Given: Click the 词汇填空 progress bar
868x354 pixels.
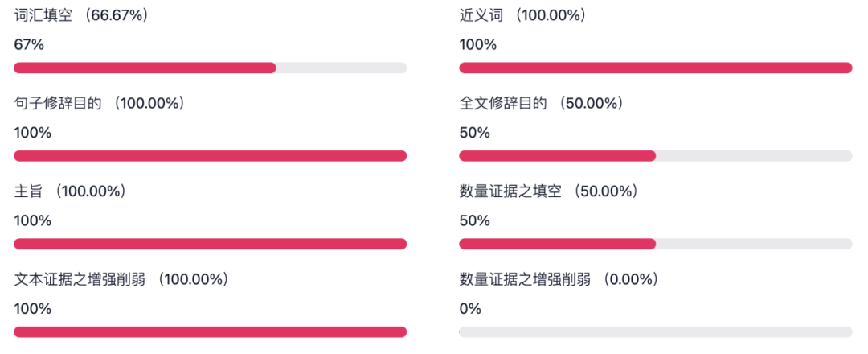Looking at the screenshot, I should pos(211,68).
